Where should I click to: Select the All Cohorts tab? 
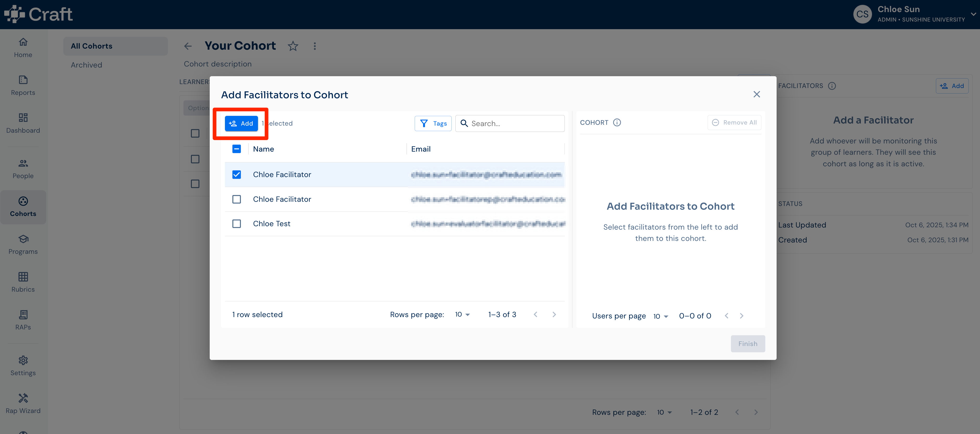115,46
